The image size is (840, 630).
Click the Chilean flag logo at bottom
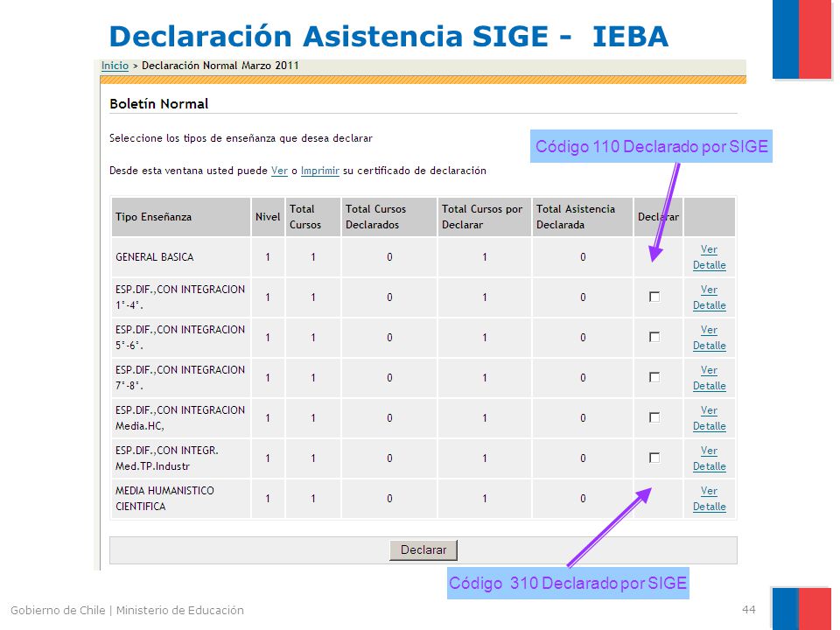802,609
